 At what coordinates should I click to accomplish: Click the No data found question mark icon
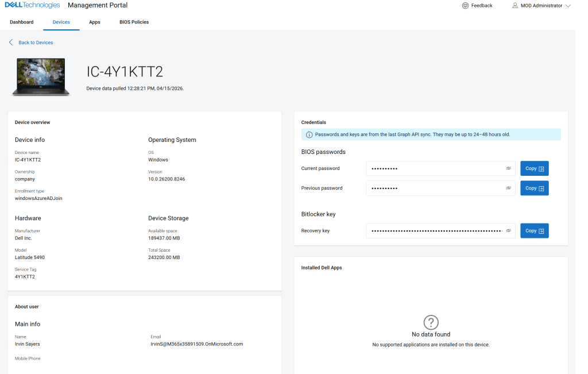pyautogui.click(x=431, y=322)
